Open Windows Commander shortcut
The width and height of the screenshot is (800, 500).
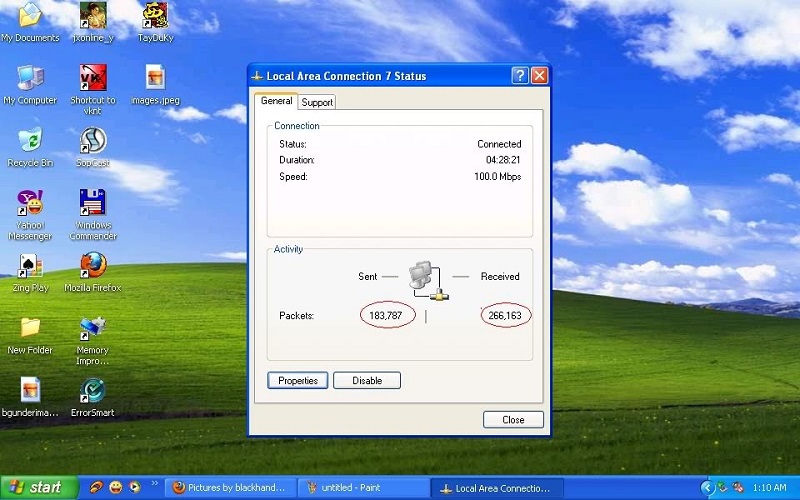point(93,204)
